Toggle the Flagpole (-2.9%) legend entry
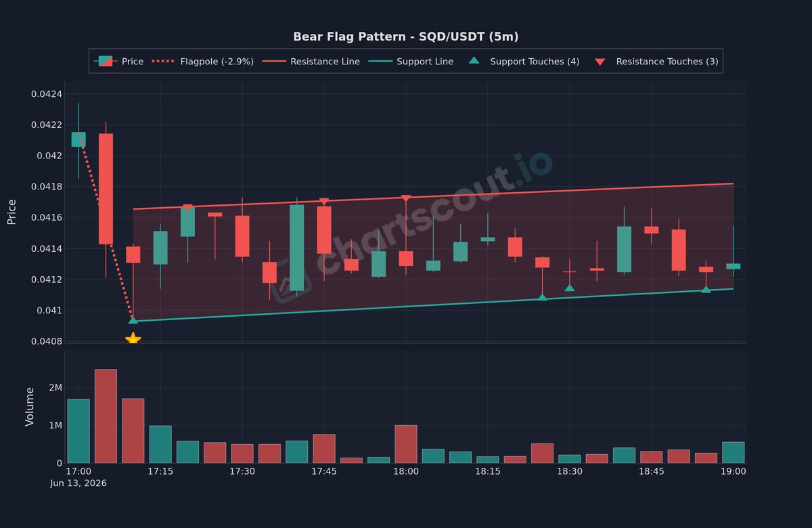Image resolution: width=812 pixels, height=528 pixels. pos(202,62)
